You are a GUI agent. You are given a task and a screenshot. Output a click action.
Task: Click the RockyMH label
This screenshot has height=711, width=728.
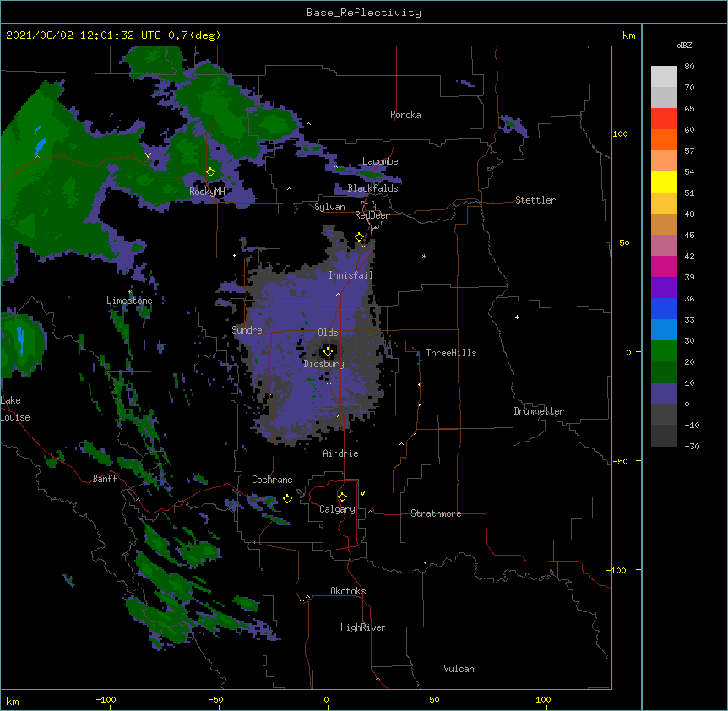[207, 192]
